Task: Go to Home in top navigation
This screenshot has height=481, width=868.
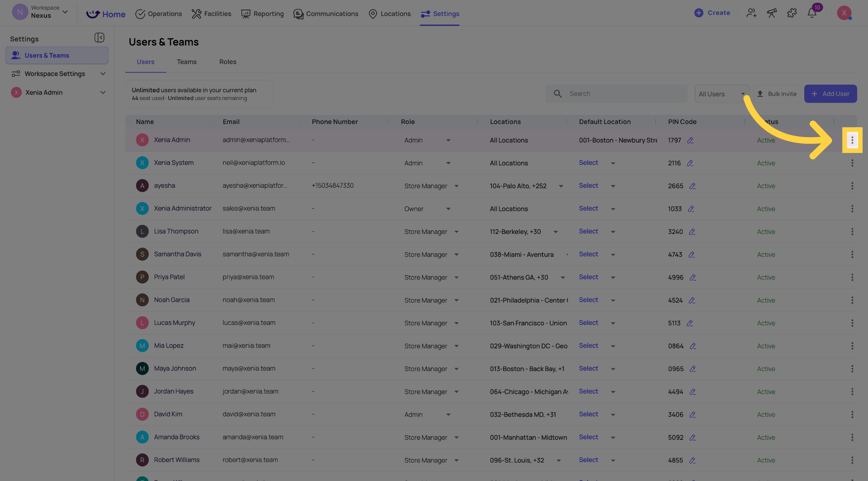Action: click(x=106, y=14)
